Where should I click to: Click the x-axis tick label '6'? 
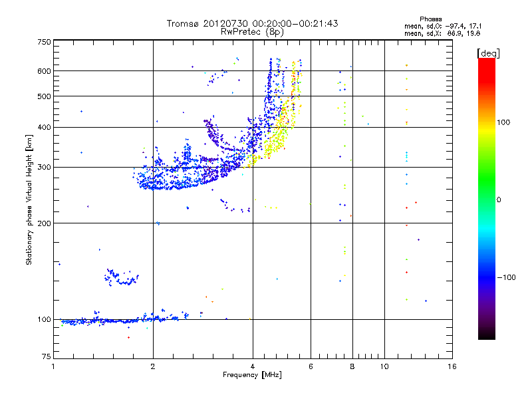(x=311, y=366)
